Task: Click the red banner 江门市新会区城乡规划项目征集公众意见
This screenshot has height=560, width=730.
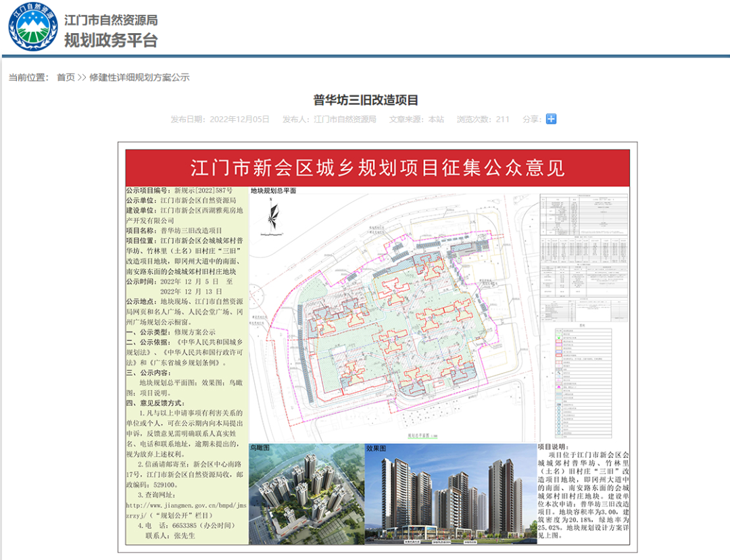Action: 378,168
